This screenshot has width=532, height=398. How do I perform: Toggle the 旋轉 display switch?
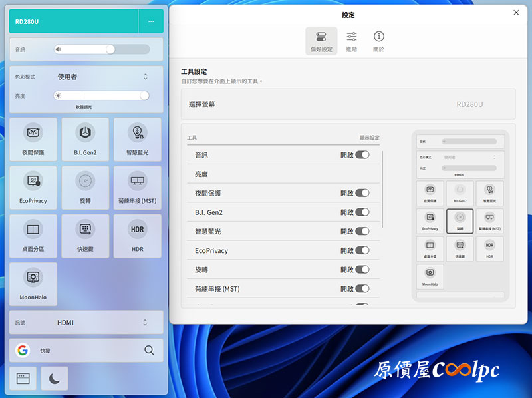click(362, 270)
